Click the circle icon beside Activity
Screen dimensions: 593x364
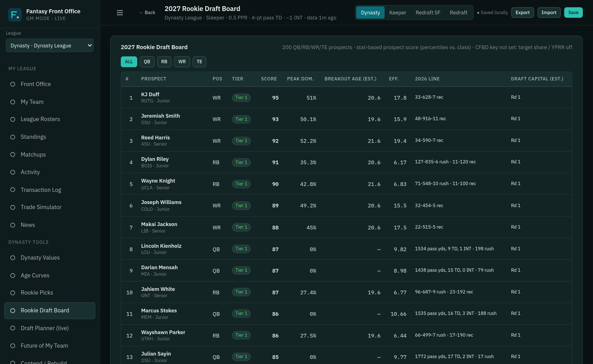click(13, 172)
